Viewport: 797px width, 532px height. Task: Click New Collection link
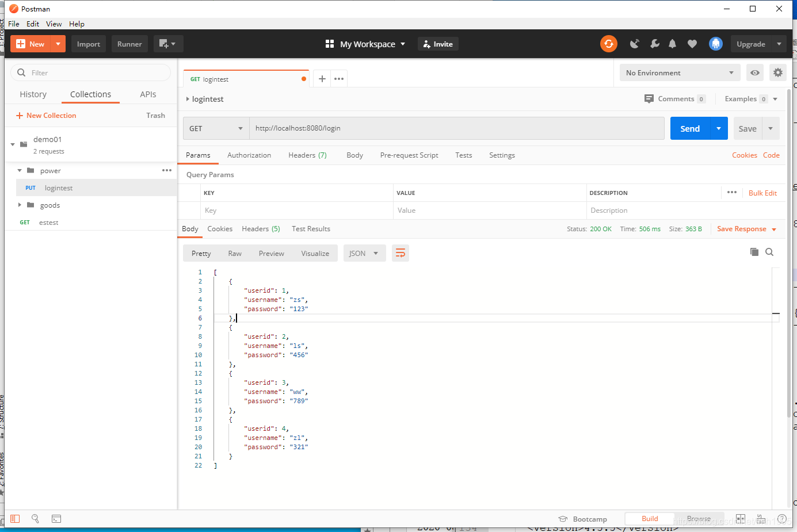click(x=46, y=116)
